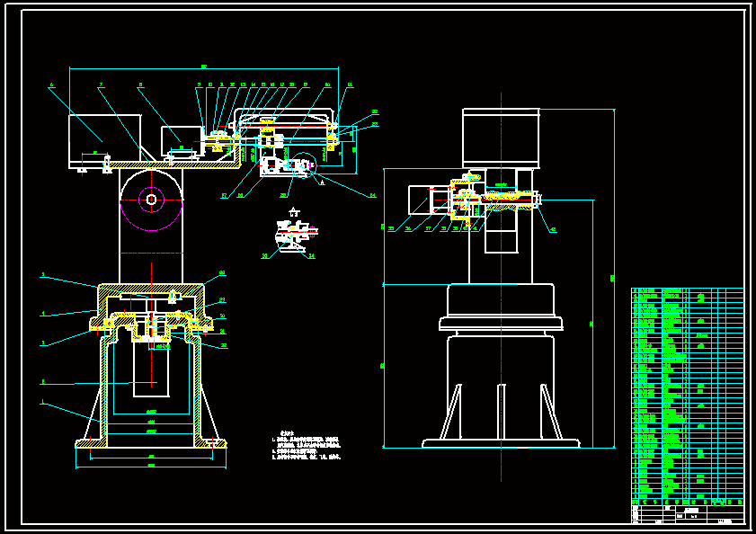
Task: Click overall height dimension right of side view
Action: pyautogui.click(x=614, y=279)
